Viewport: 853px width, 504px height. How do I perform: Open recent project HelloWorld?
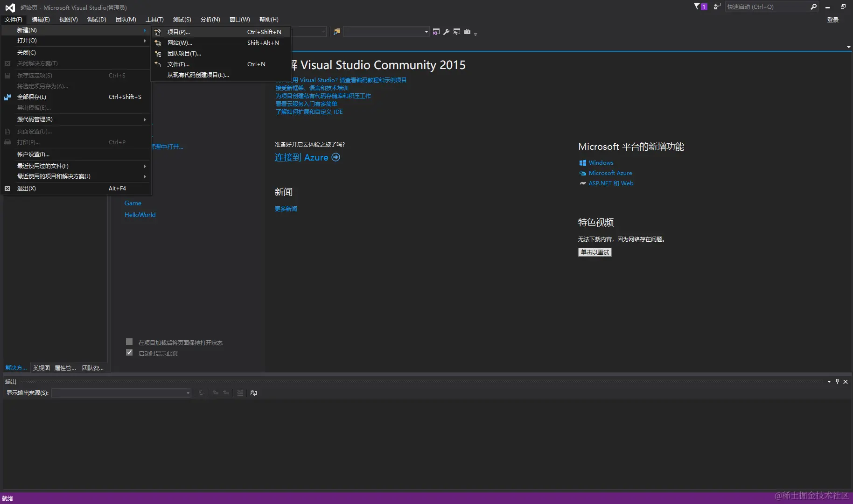140,215
